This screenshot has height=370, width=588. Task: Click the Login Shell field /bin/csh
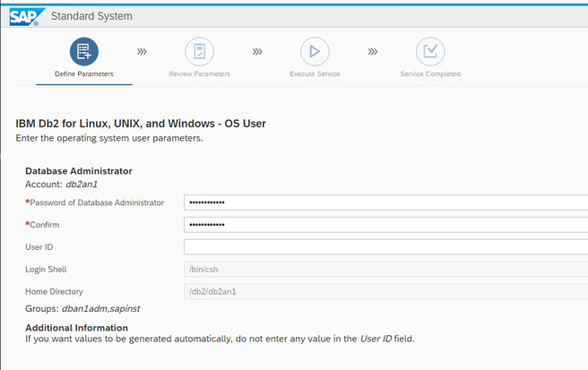tap(385, 269)
